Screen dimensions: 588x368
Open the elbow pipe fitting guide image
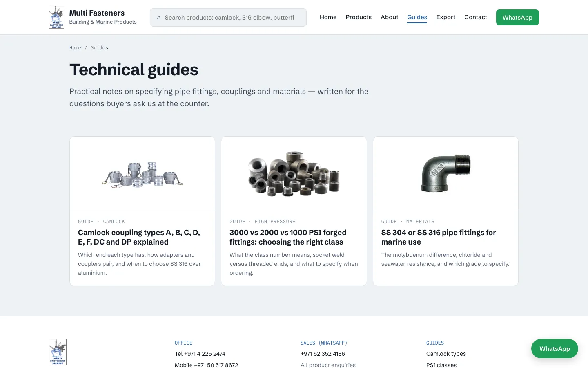tap(445, 173)
